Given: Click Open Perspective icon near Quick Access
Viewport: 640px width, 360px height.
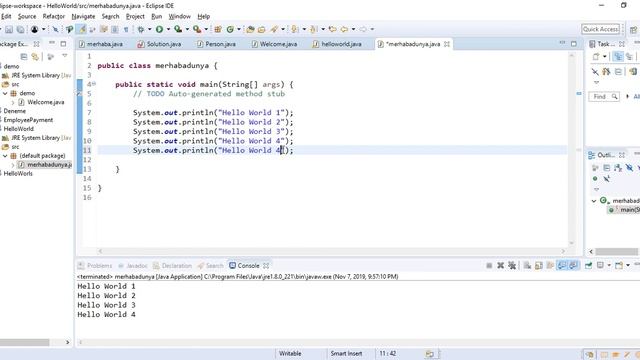Looking at the screenshot, I should pos(633,30).
